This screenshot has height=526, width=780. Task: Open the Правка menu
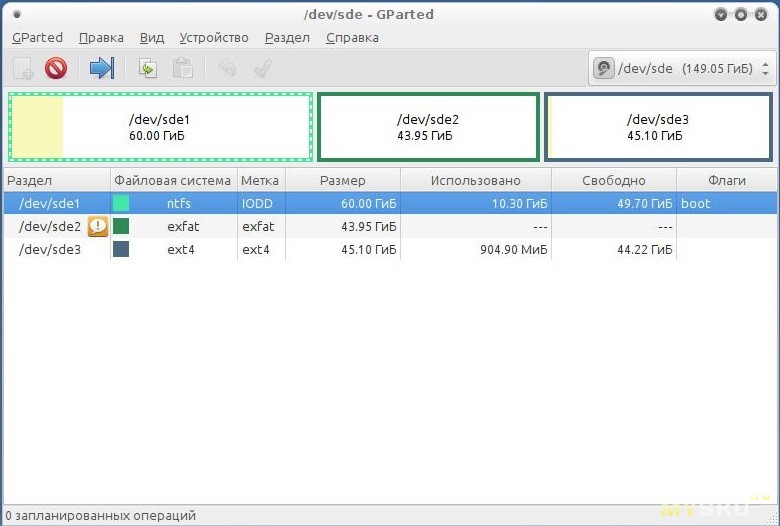point(101,38)
